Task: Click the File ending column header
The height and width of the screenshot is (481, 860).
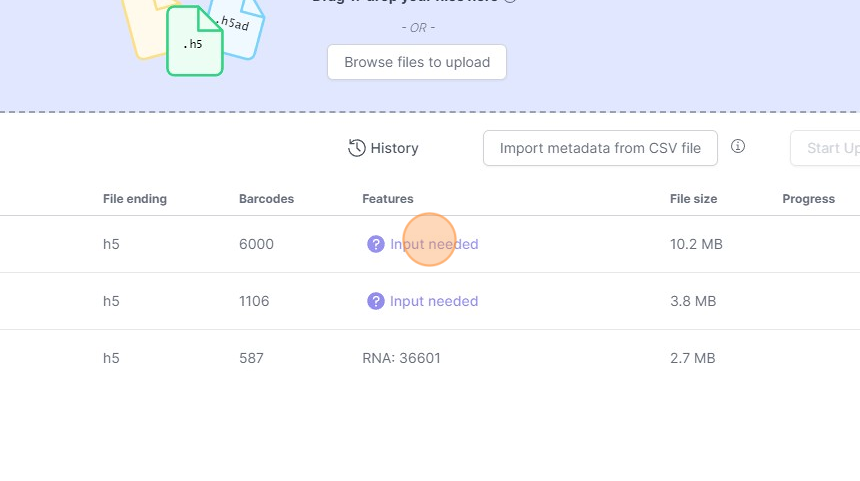Action: (135, 199)
